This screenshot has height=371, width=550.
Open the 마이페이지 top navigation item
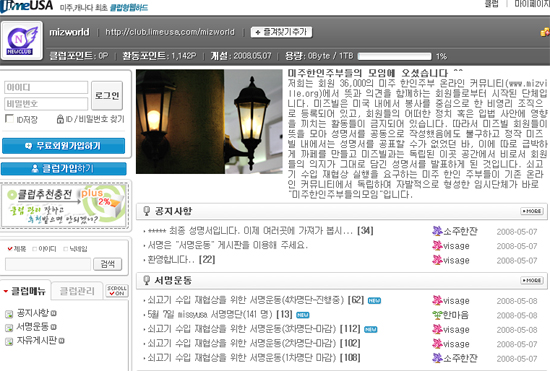tap(532, 4)
